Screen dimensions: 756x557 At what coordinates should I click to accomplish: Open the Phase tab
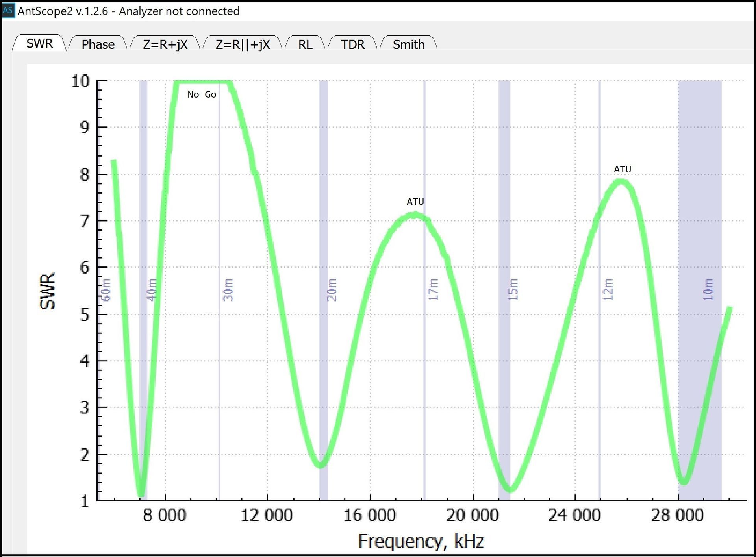(x=98, y=44)
